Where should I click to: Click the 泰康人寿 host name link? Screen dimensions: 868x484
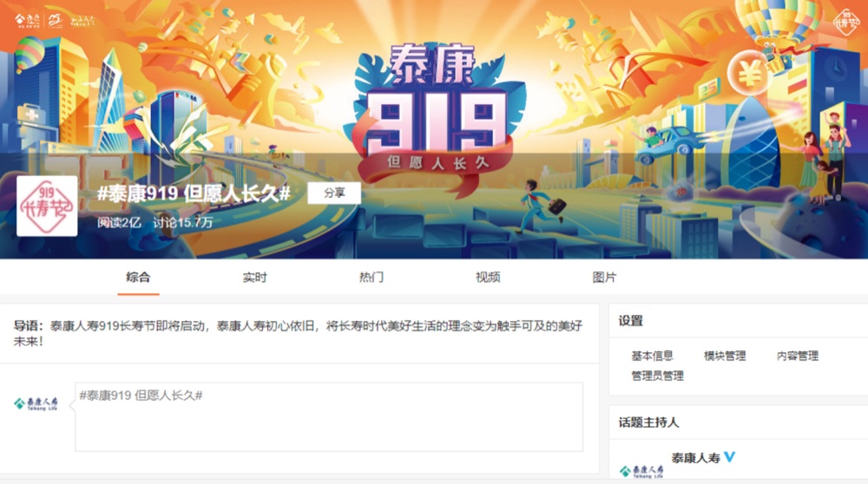[x=696, y=457]
